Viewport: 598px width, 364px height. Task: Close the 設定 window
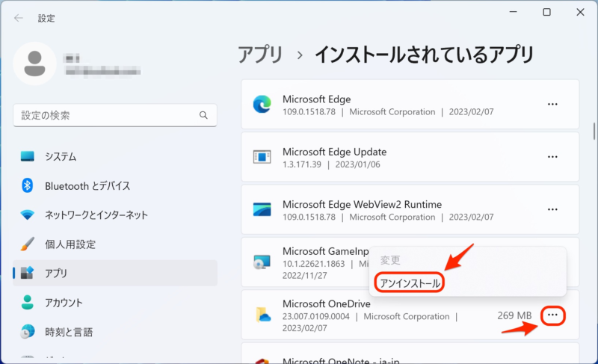click(580, 12)
